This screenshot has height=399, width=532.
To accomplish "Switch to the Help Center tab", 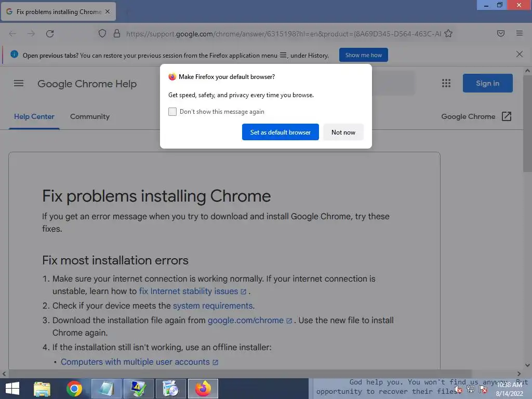I will pyautogui.click(x=34, y=116).
